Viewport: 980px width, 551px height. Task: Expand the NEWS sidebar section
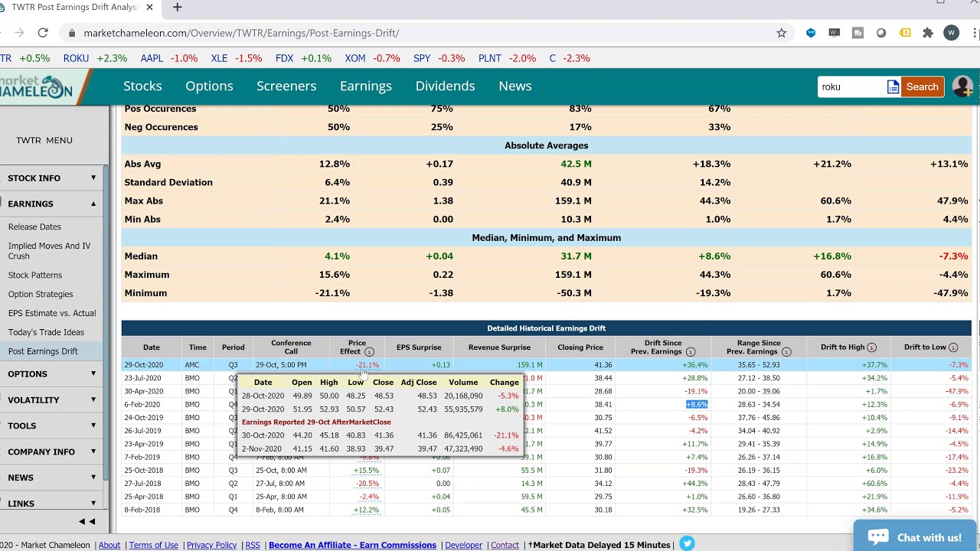(x=52, y=478)
